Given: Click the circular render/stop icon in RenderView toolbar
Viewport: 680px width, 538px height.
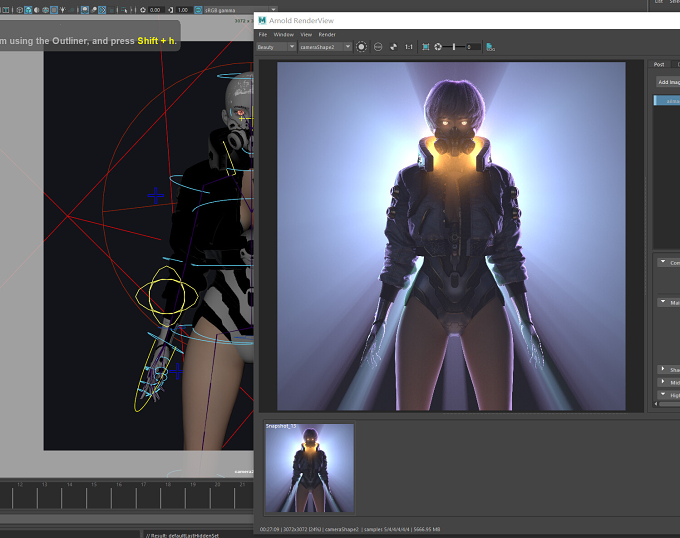Looking at the screenshot, I should click(x=361, y=47).
